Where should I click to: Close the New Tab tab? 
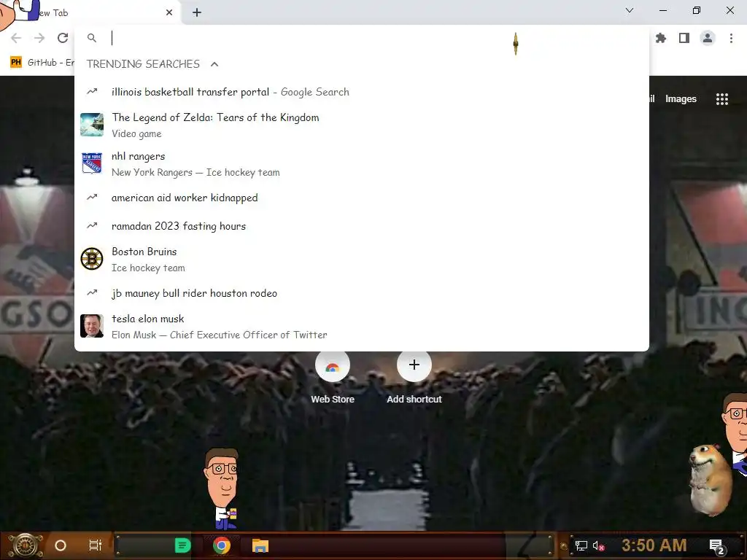[169, 12]
